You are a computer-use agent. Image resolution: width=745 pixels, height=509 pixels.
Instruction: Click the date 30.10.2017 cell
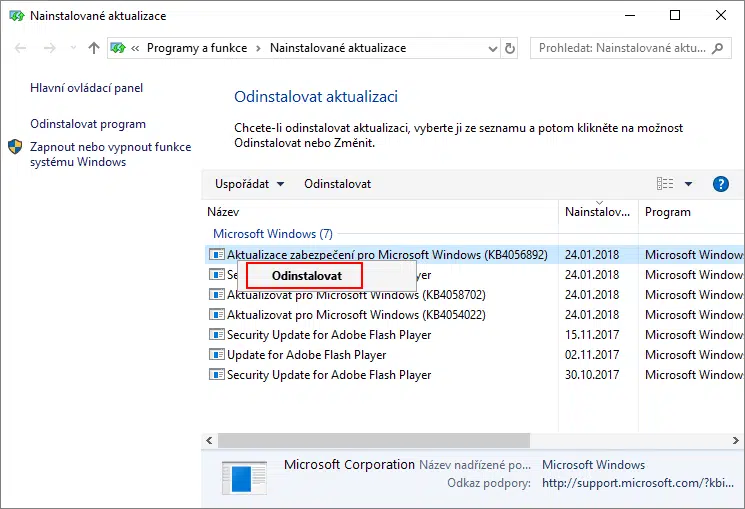(592, 375)
